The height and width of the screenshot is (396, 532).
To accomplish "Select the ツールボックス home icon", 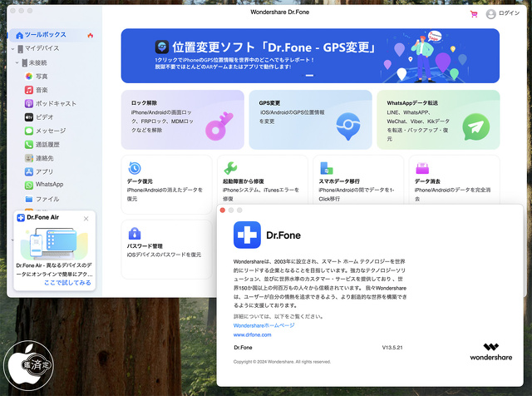I will click(x=20, y=35).
